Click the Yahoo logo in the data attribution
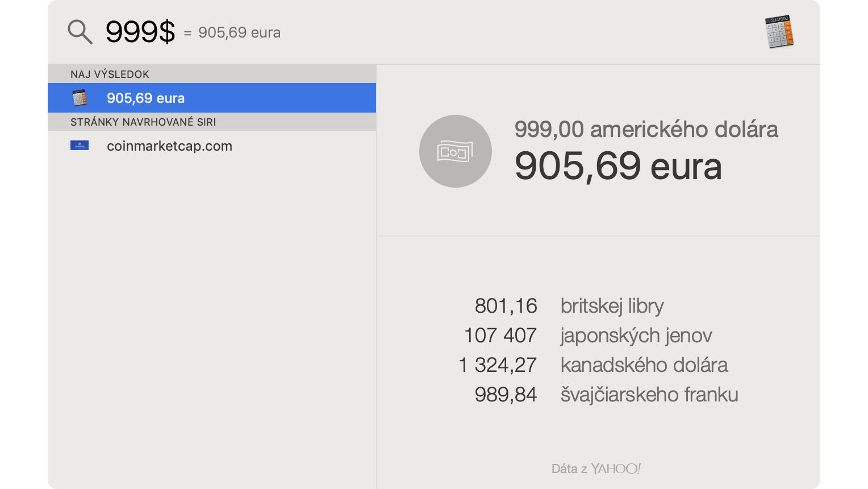 point(616,469)
